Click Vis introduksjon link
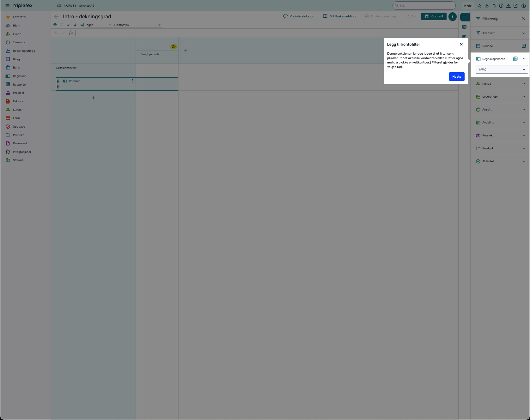 pos(298,16)
